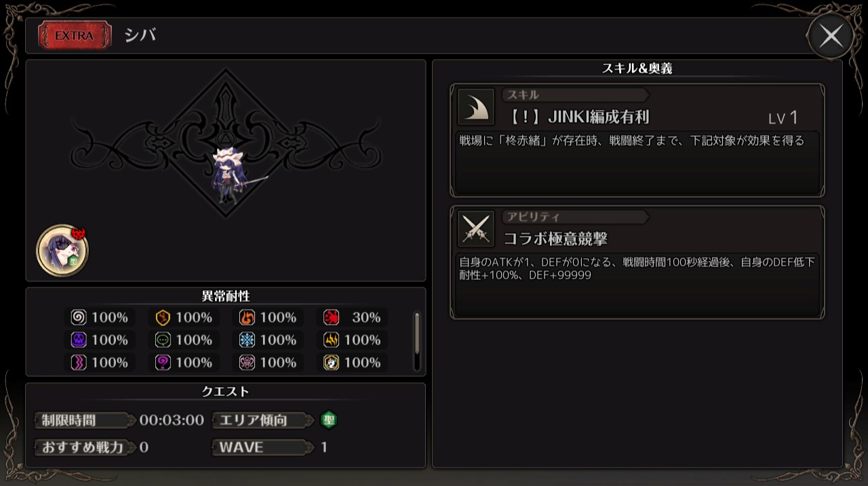Click the red splatter icon showing 30%
Screen dimensions: 868x486
331,317
